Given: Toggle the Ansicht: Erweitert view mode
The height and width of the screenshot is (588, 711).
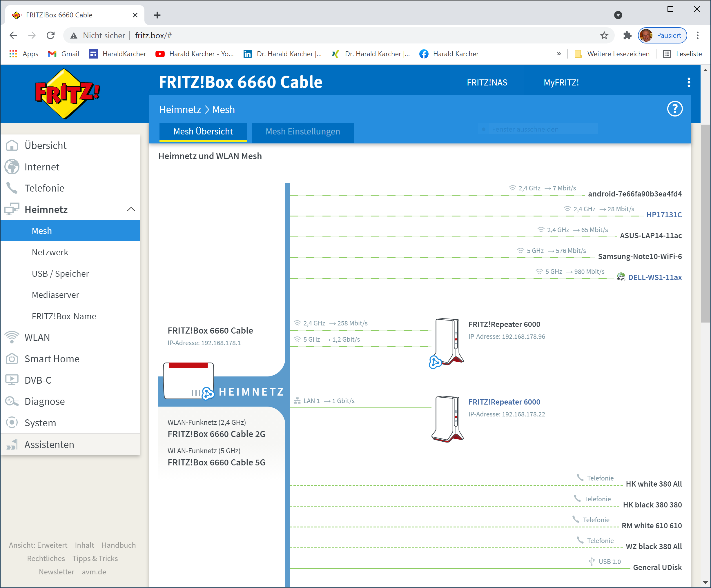Looking at the screenshot, I should point(38,545).
